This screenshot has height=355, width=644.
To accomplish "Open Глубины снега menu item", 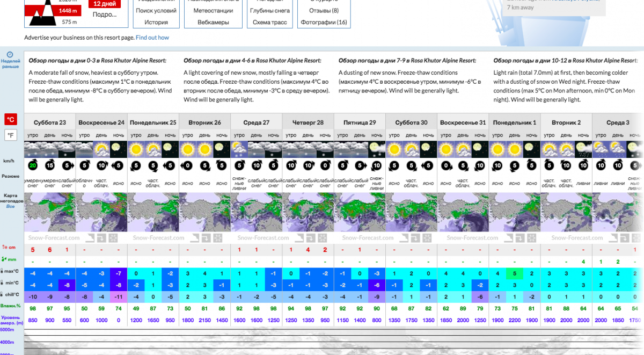I will (x=270, y=11).
